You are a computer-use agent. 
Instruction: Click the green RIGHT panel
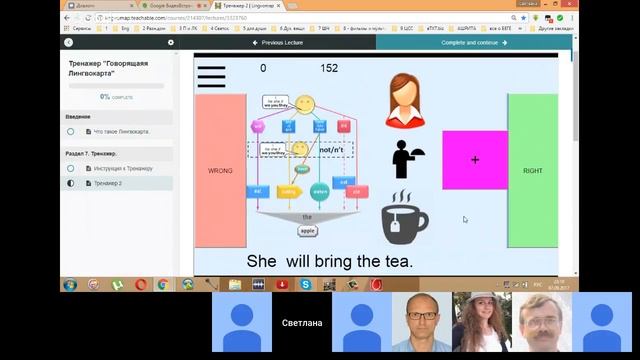[533, 171]
